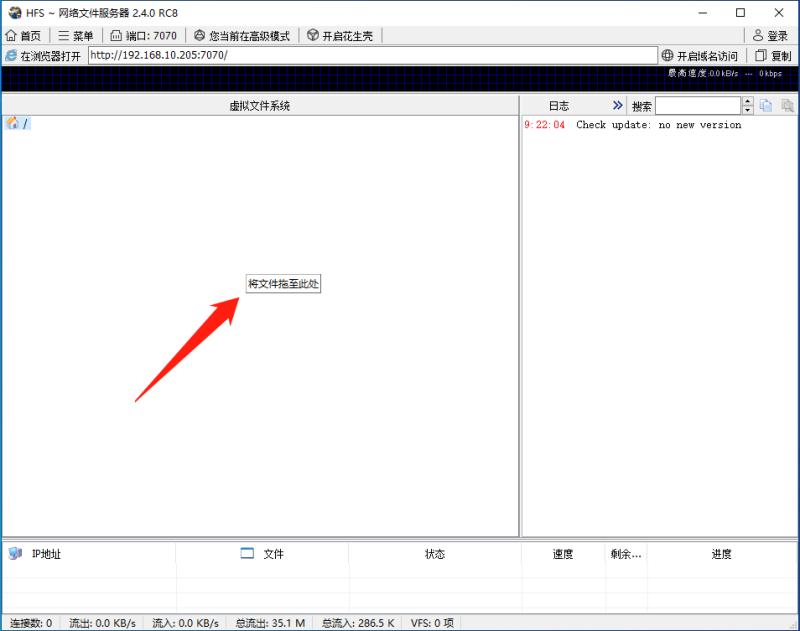Switch to the log (日志) tab
Image resolution: width=800 pixels, height=631 pixels.
[558, 104]
